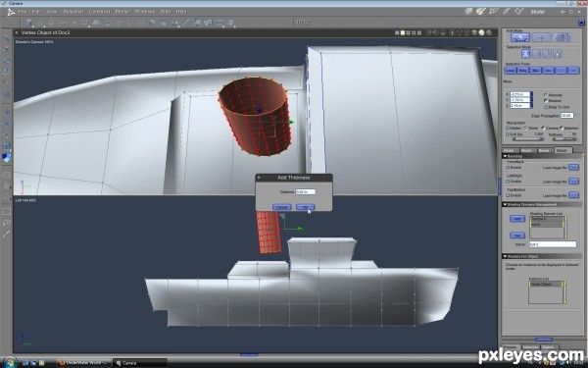
Task: Open the Windows menu
Action: (145, 12)
